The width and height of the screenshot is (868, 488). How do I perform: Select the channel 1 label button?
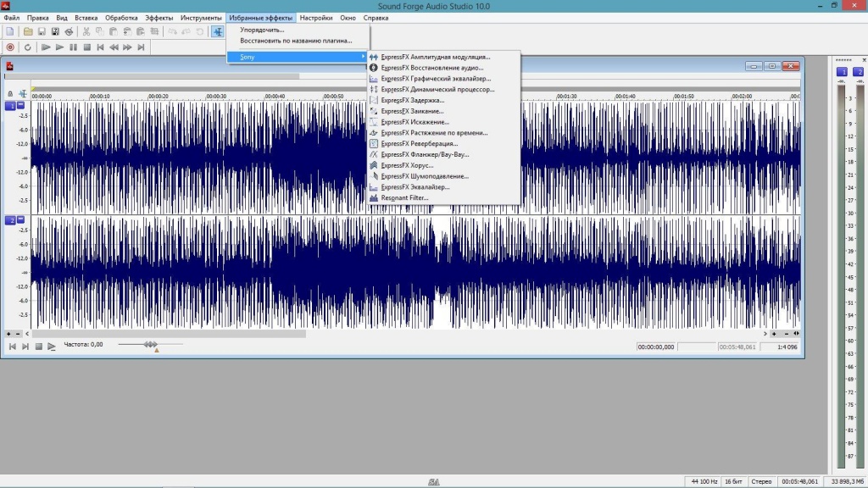coord(10,106)
